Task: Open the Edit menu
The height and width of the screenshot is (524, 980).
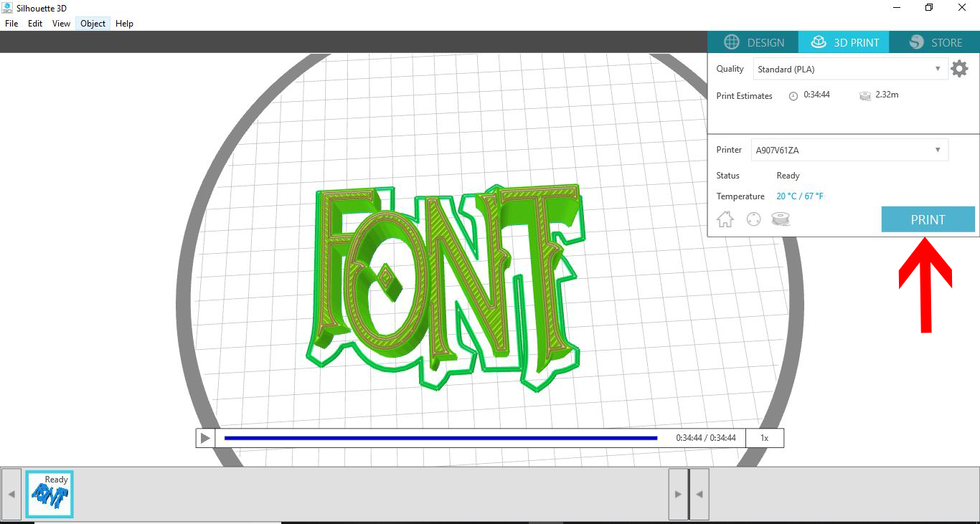Action: (35, 24)
